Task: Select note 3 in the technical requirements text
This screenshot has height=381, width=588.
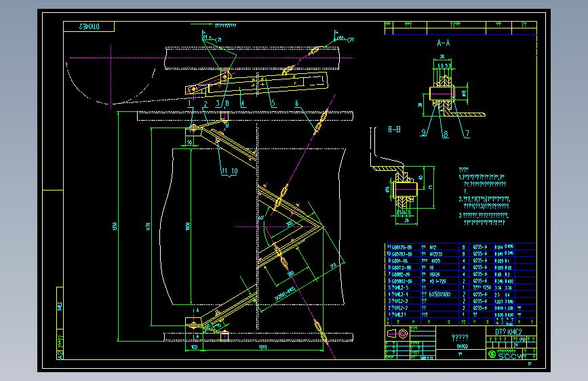Action: (484, 219)
